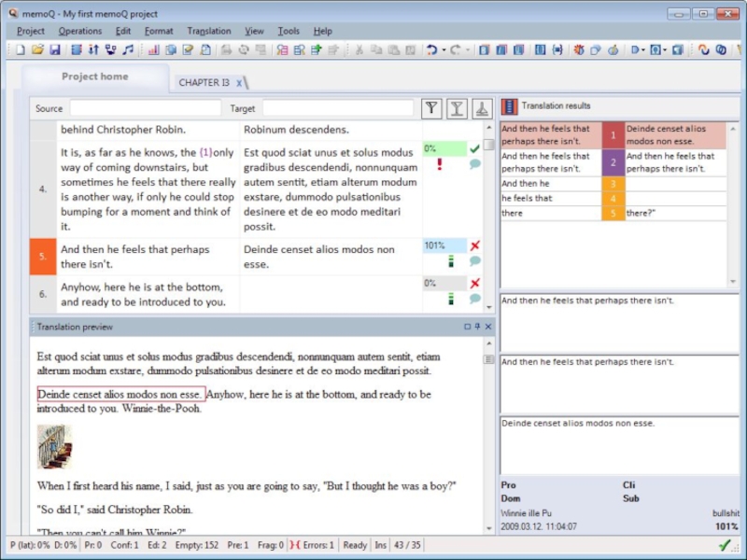Viewport: 747px width, 560px height.
Task: Maximize the Translation preview pane
Action: (468, 327)
